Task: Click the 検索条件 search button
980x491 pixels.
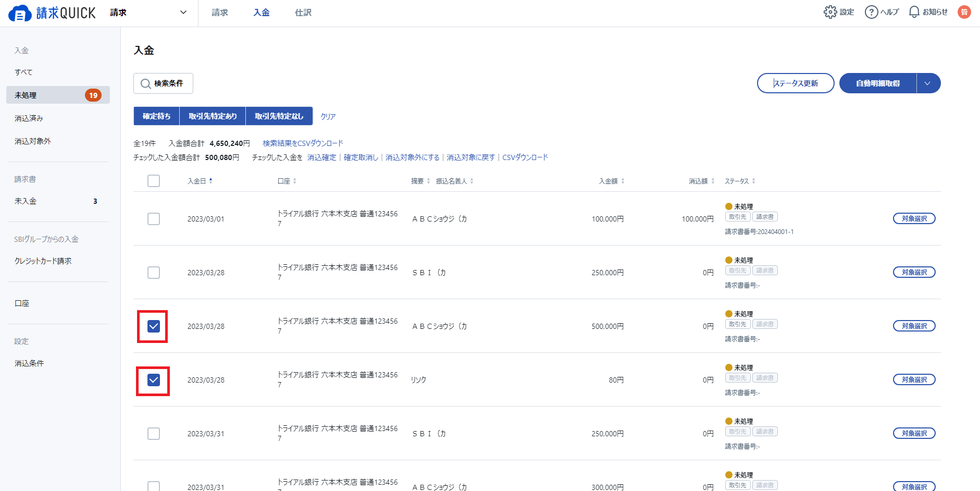Action: (x=163, y=83)
